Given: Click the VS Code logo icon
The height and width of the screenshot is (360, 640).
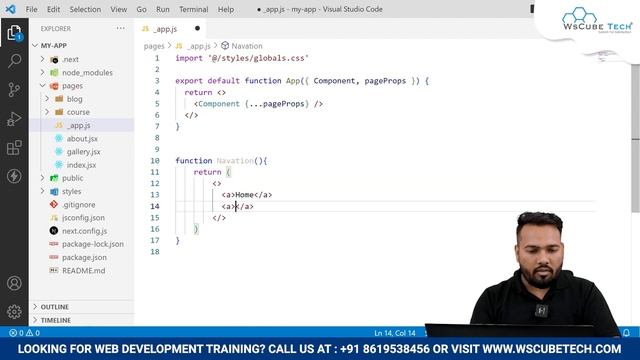Looking at the screenshot, I should click(x=11, y=9).
